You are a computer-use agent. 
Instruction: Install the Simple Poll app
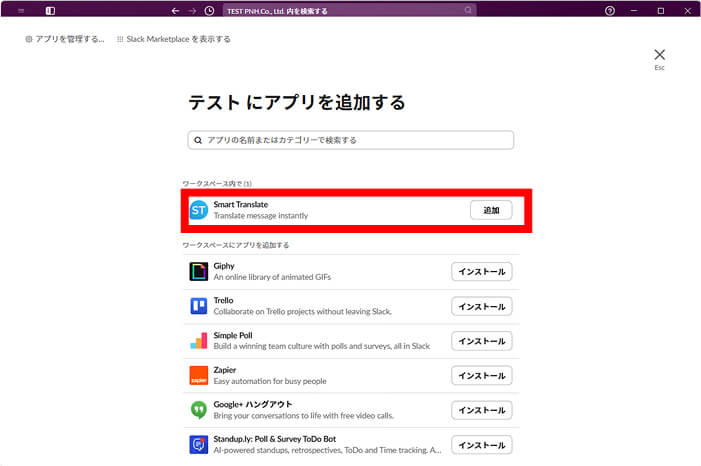(481, 341)
